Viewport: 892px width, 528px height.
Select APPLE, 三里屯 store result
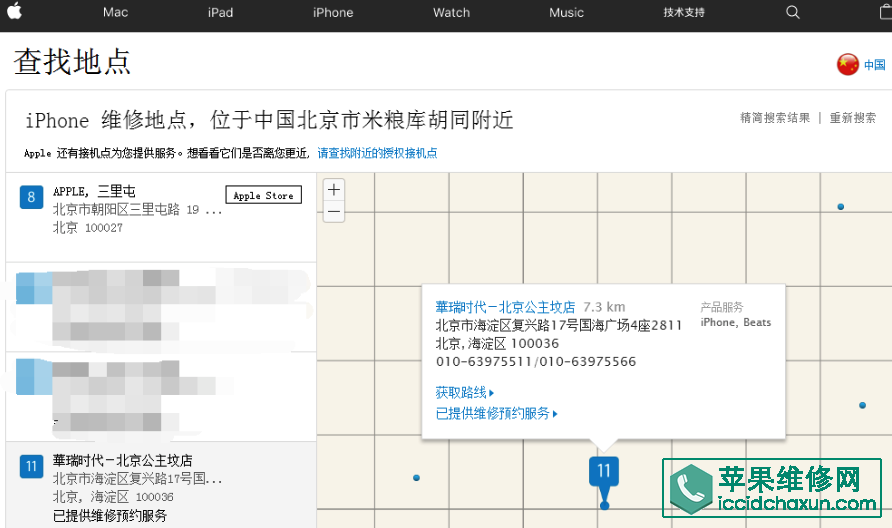tap(161, 217)
